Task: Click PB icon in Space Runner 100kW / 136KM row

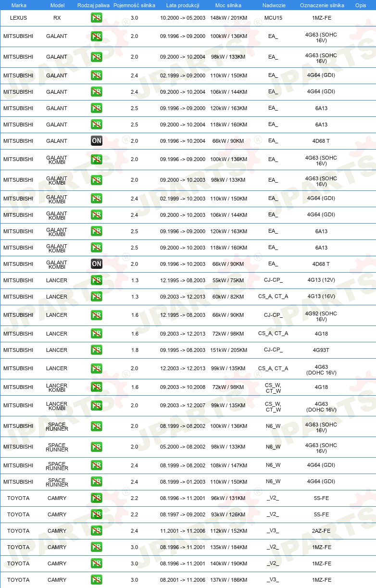Action: [96, 426]
